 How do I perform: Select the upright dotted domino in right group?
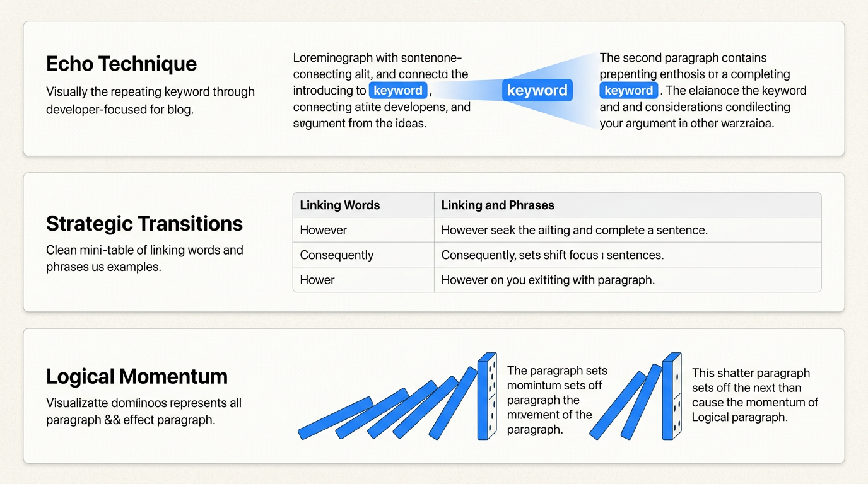[x=671, y=396]
